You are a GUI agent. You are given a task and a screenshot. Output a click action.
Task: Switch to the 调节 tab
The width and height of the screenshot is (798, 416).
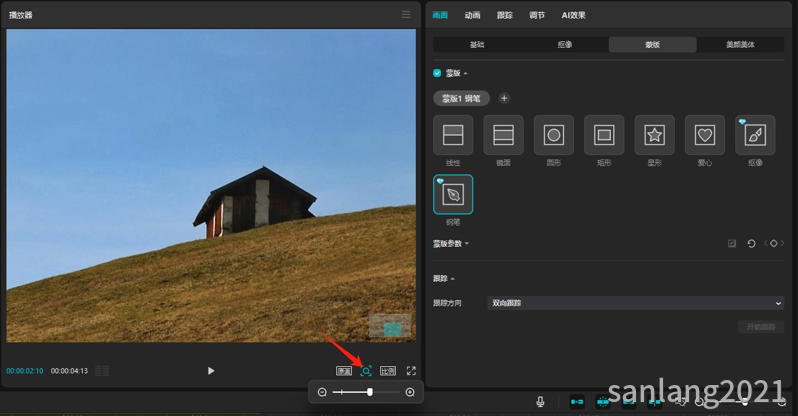coord(536,15)
